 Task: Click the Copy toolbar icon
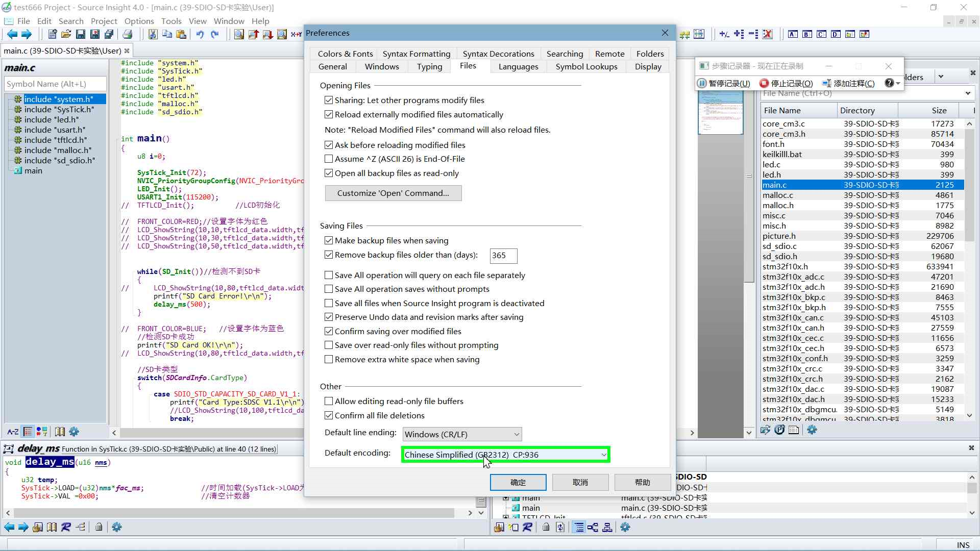click(x=167, y=35)
